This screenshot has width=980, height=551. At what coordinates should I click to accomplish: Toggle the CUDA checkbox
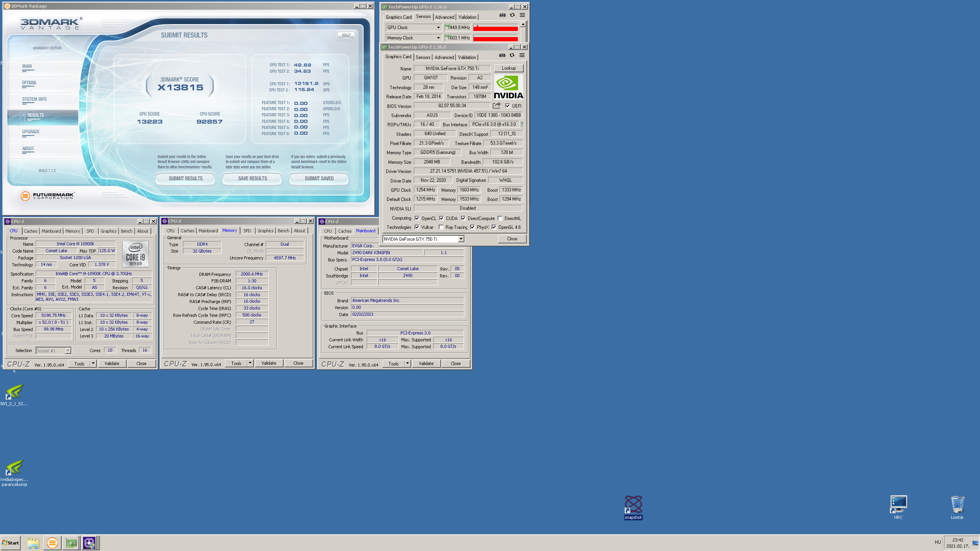click(x=441, y=218)
